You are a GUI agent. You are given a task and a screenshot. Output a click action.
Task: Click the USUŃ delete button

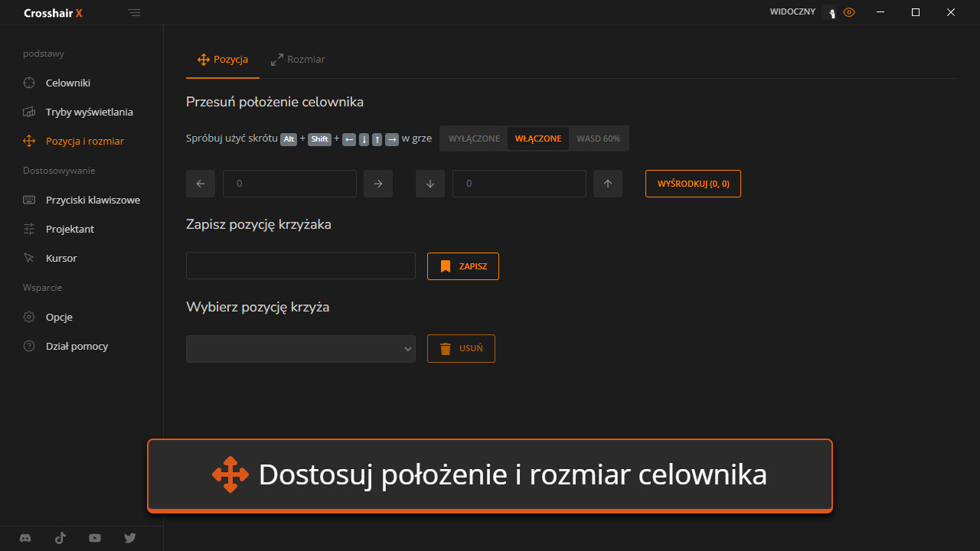coord(461,348)
